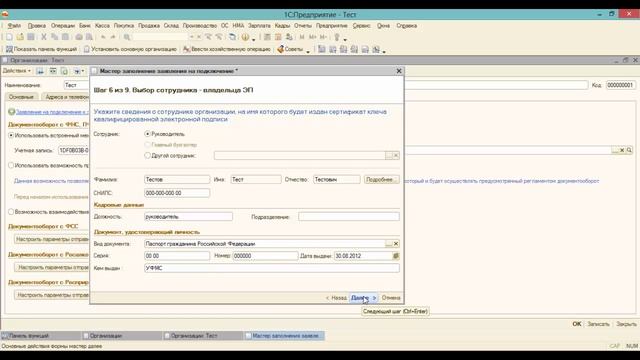Open the Calculator toolbar icon
Viewport: 640px width, 360px height.
point(267,37)
